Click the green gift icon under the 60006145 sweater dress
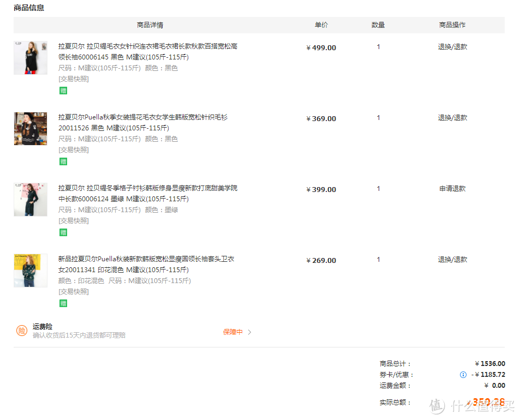The width and height of the screenshot is (520, 420). pyautogui.click(x=63, y=91)
